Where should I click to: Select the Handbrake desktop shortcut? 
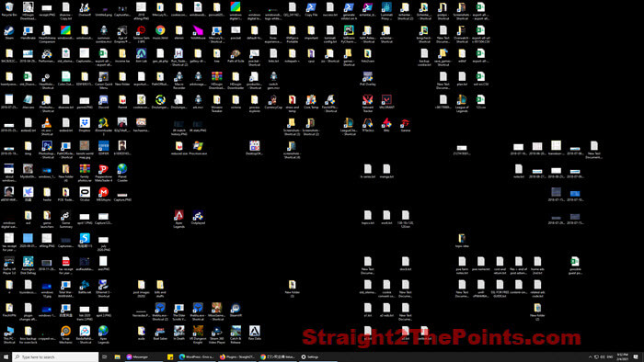coord(28,33)
